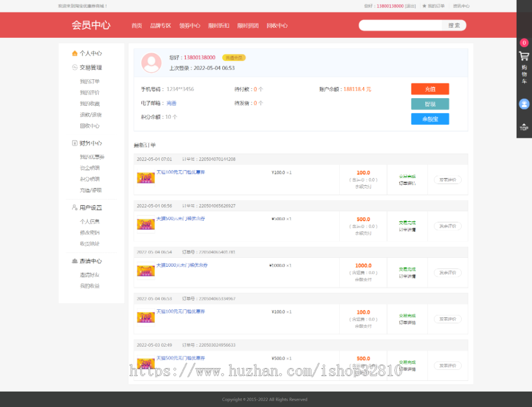
Task: Click the customer service avatar icon
Action: click(524, 104)
